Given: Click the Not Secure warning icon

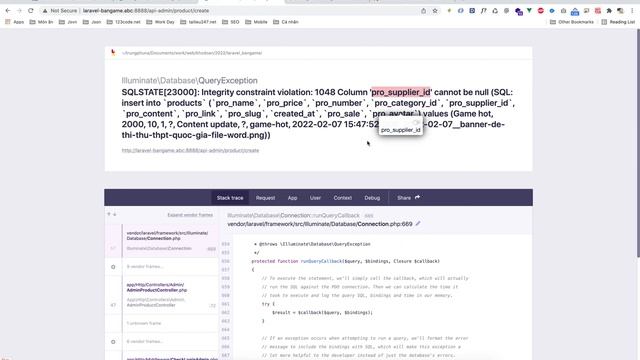Looking at the screenshot, I should point(45,11).
